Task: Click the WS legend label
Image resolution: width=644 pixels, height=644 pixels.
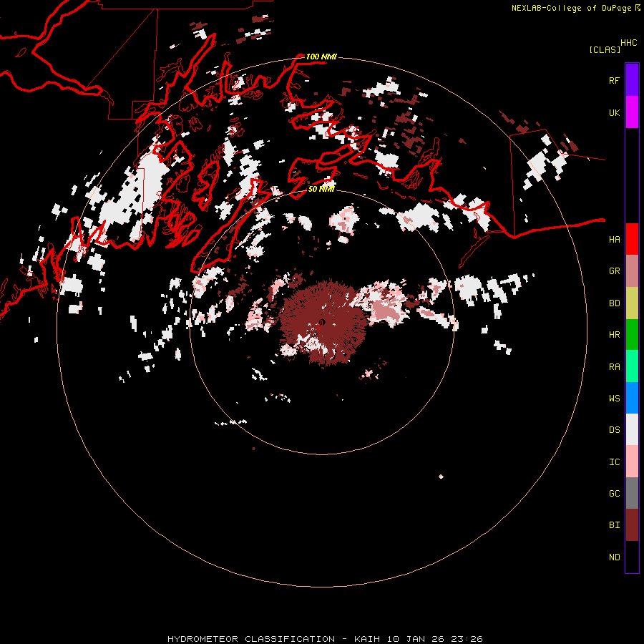Action: (x=614, y=399)
